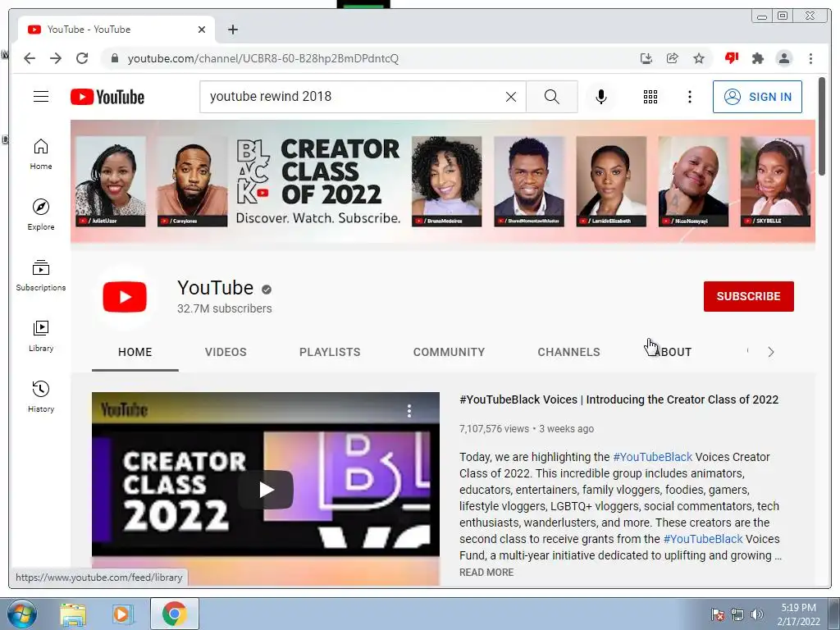
Task: Clear the search text with X icon
Action: [x=511, y=97]
